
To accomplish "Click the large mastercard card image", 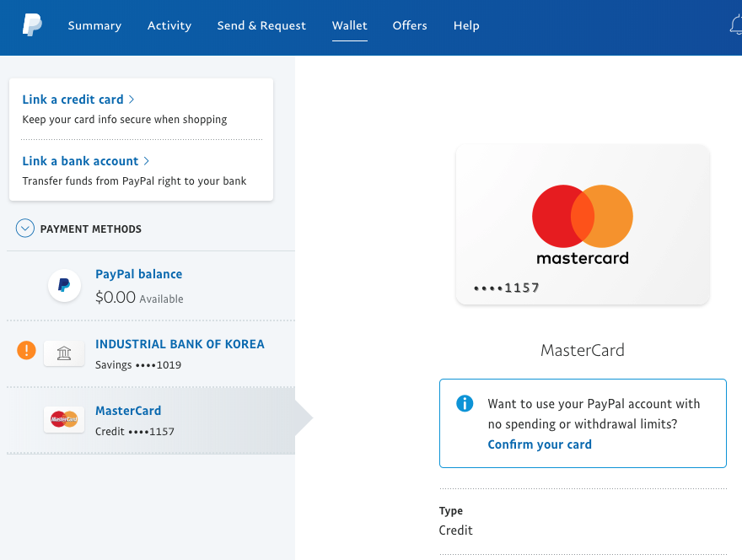I will [x=583, y=224].
